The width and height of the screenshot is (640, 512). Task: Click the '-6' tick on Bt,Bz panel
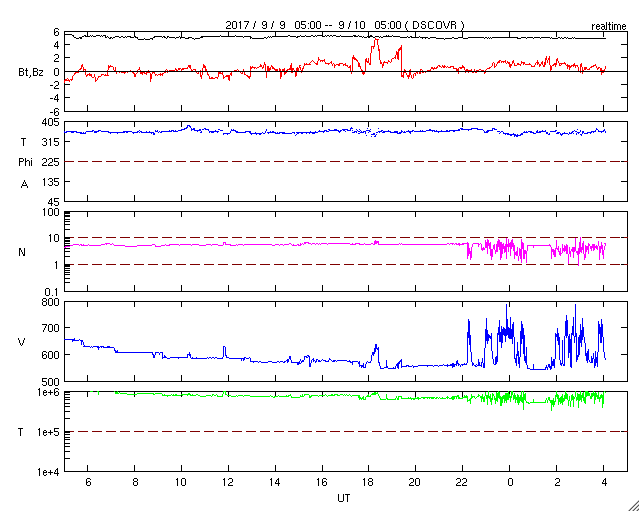[54, 112]
